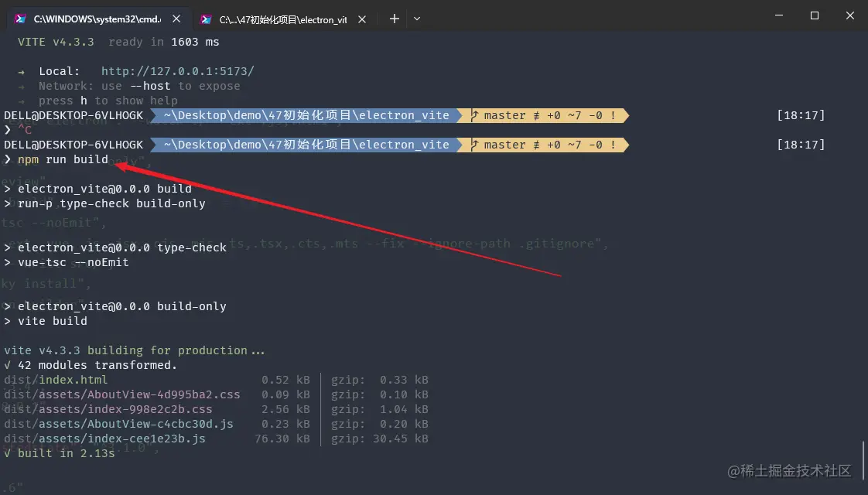Click 'press h to show help' line
Screen dimensions: 868x495
[108, 101]
